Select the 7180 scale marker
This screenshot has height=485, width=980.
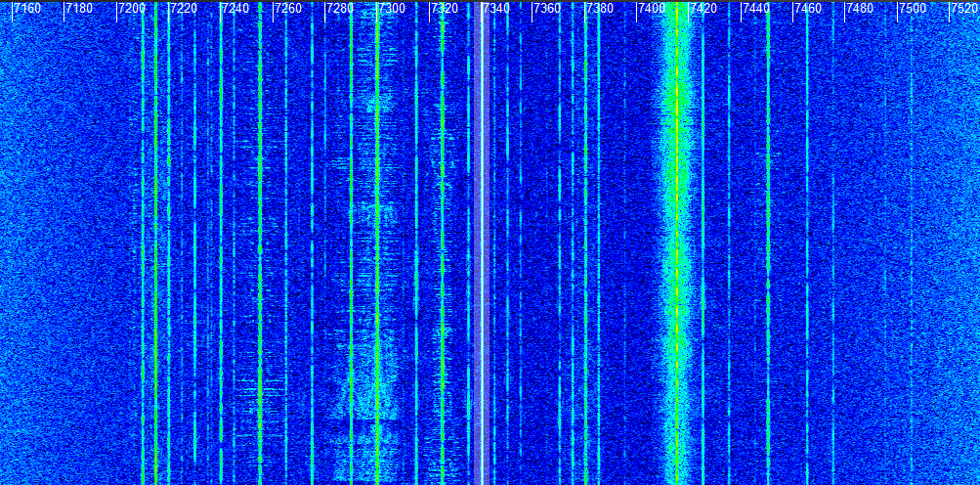tap(79, 9)
